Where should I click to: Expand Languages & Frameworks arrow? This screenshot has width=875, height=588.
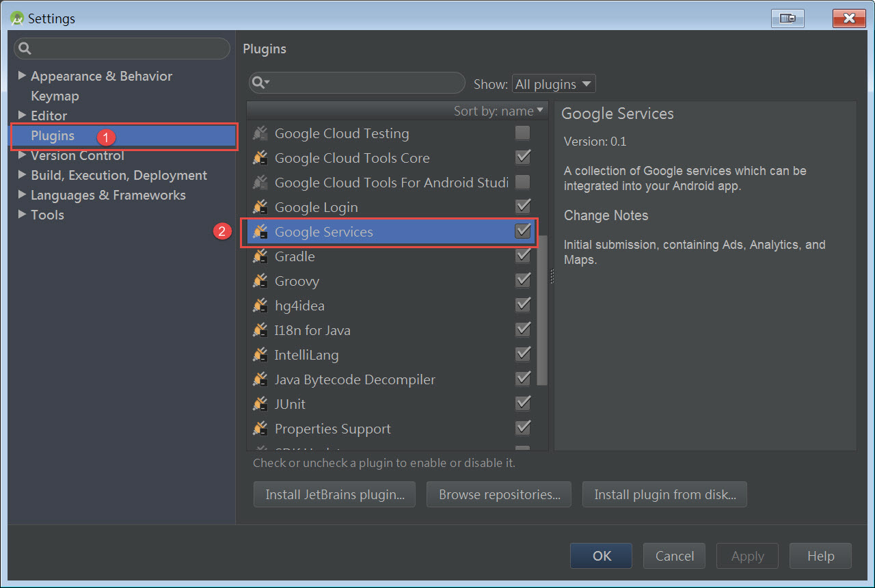(22, 195)
